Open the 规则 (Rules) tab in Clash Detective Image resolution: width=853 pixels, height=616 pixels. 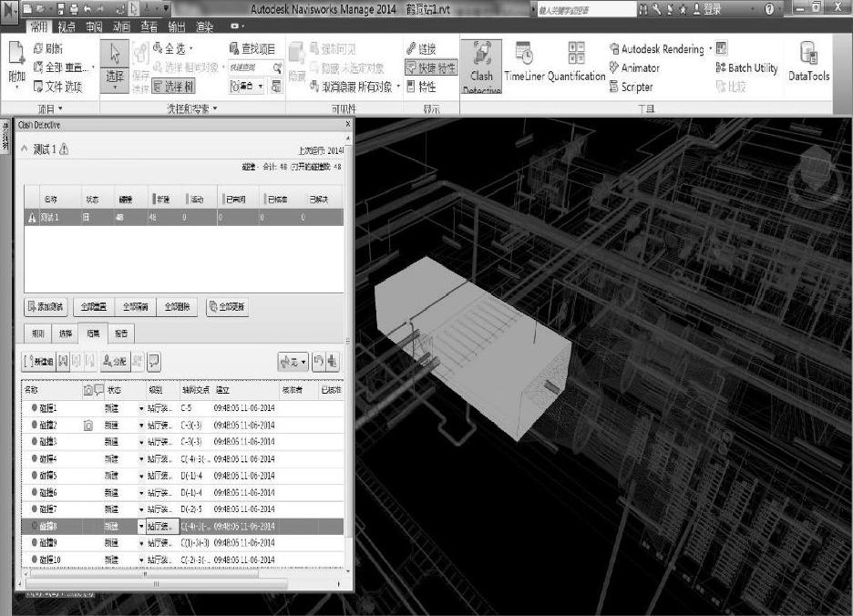pos(38,334)
